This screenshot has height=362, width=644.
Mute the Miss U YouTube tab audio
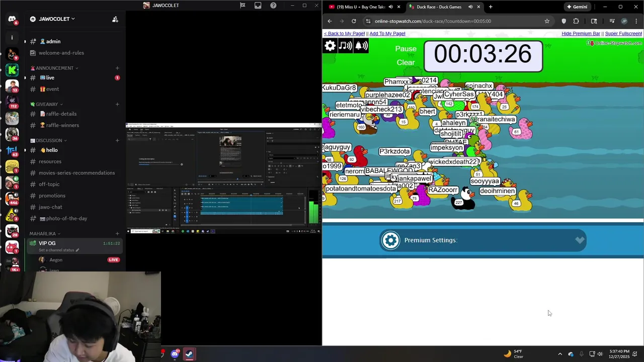click(x=391, y=7)
